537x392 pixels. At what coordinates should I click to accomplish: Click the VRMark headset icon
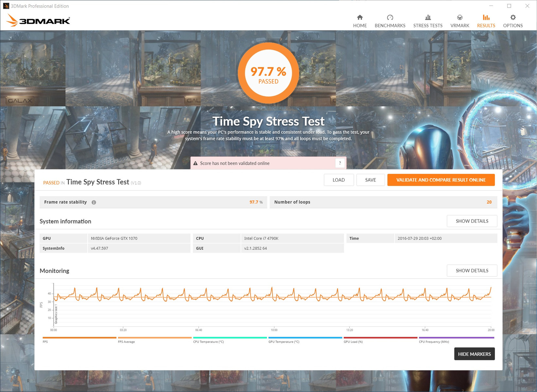click(459, 17)
